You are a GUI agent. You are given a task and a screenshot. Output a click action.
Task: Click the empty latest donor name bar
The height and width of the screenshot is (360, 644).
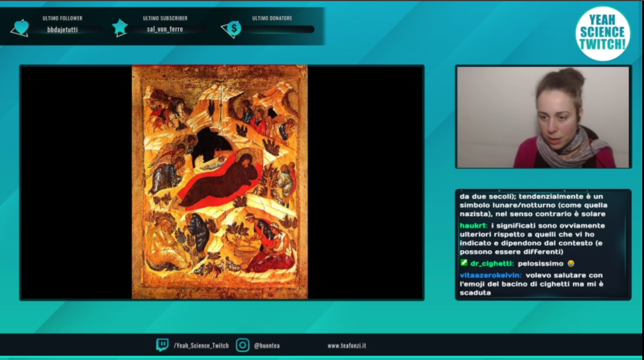[x=278, y=29]
